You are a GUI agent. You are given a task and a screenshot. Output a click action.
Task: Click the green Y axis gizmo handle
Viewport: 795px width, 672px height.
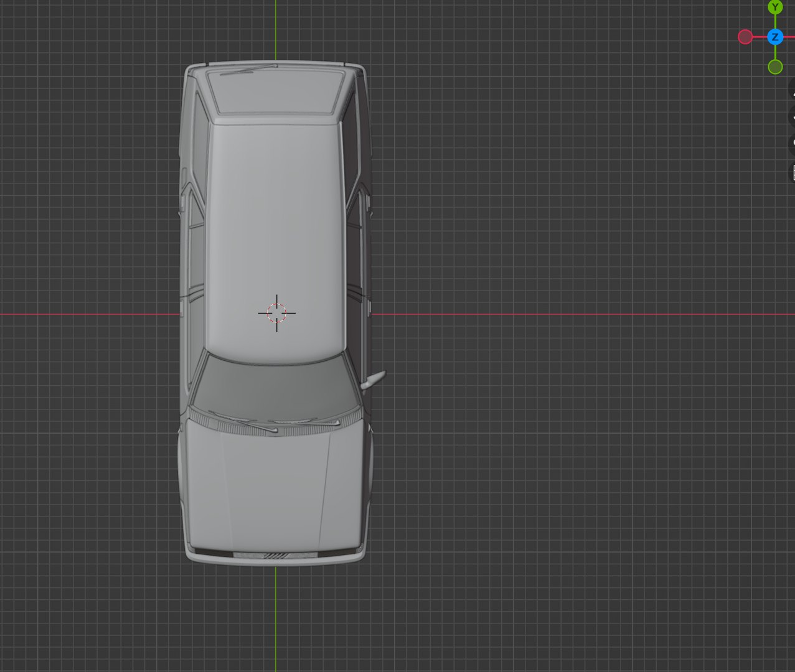point(775,7)
